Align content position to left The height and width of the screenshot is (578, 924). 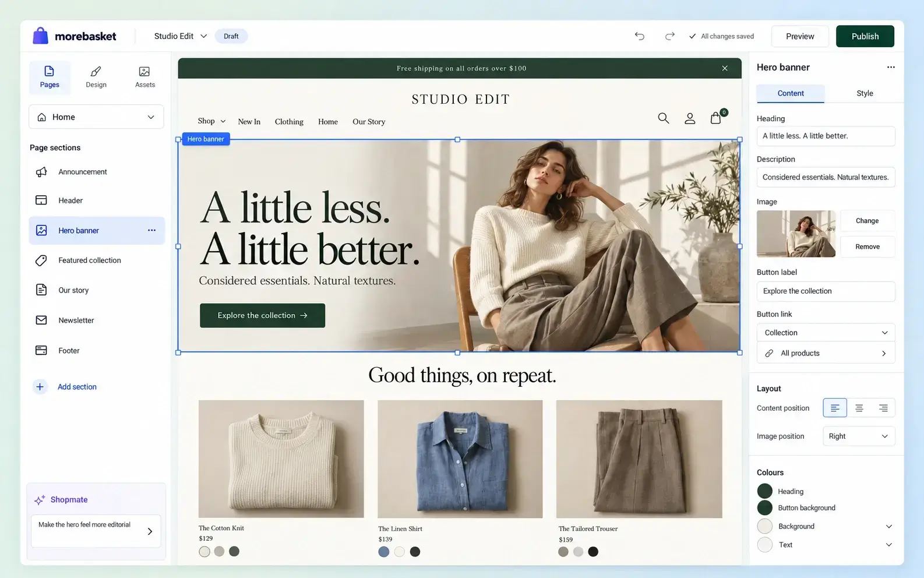click(x=835, y=408)
